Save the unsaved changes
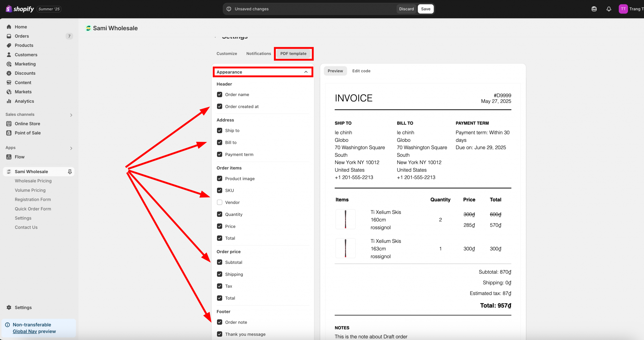The image size is (644, 340). 425,9
